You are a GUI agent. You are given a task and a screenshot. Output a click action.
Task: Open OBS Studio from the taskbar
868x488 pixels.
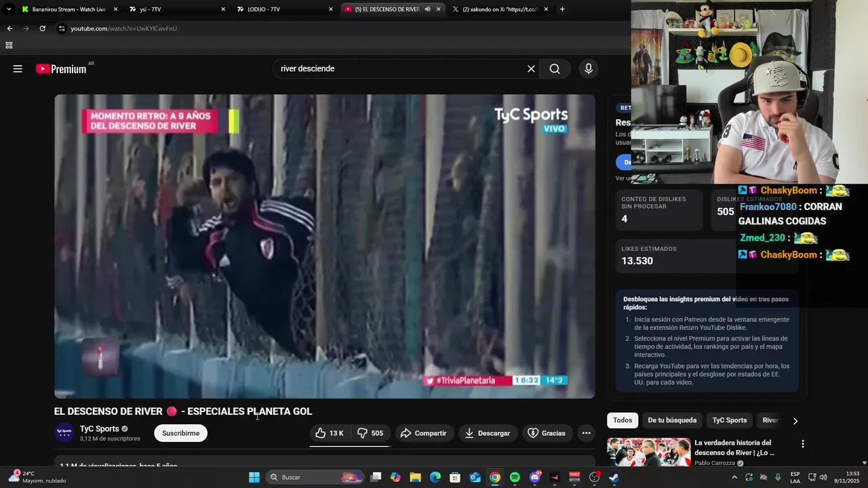click(595, 477)
